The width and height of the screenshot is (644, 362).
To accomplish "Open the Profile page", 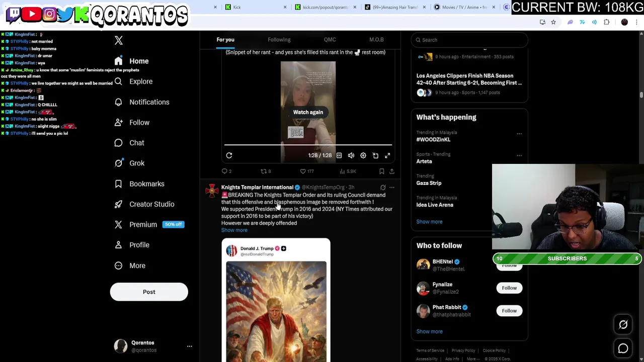I will tap(132, 245).
